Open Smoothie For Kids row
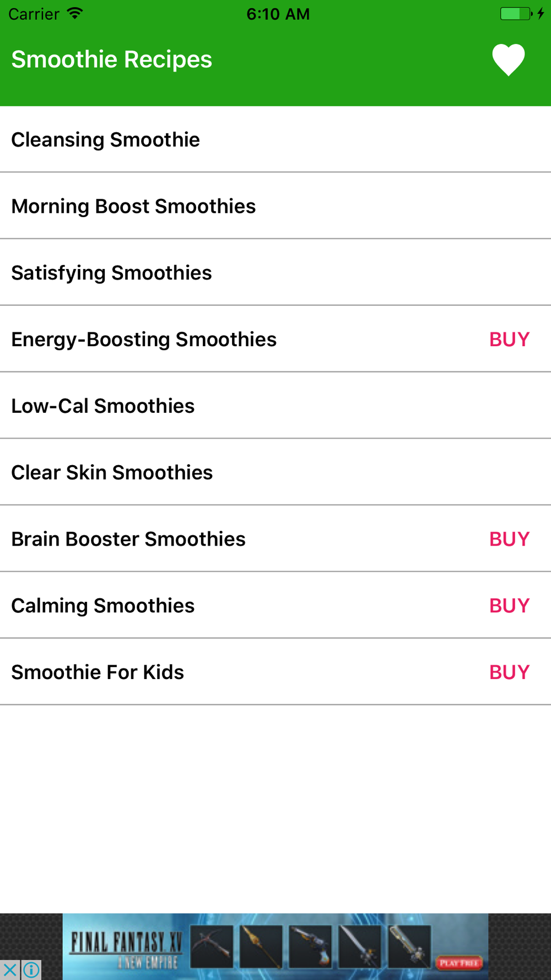This screenshot has width=551, height=980. [275, 672]
